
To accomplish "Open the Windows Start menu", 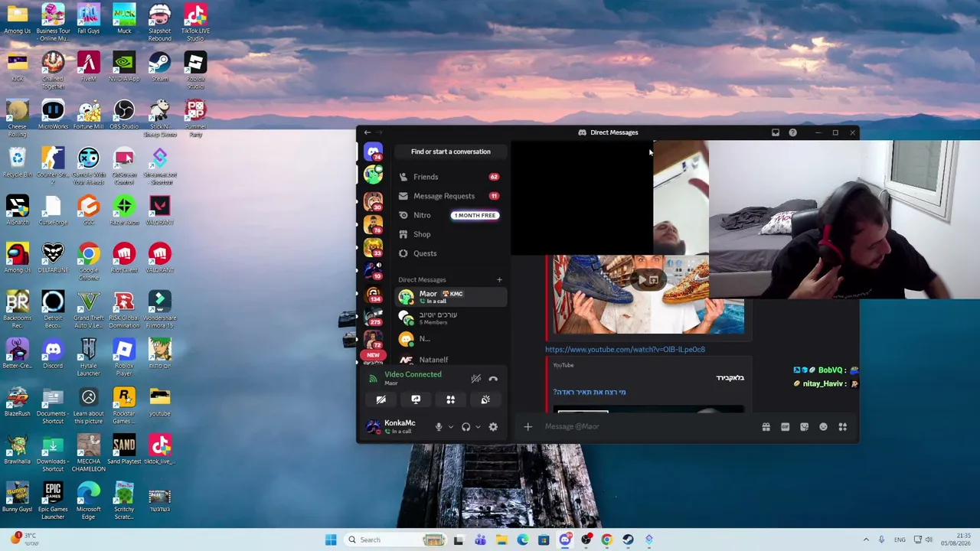I will pyautogui.click(x=331, y=540).
